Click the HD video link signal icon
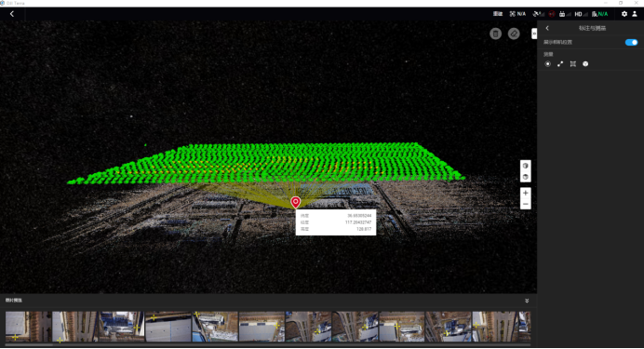Viewport: 644px width, 349px height. pyautogui.click(x=581, y=14)
